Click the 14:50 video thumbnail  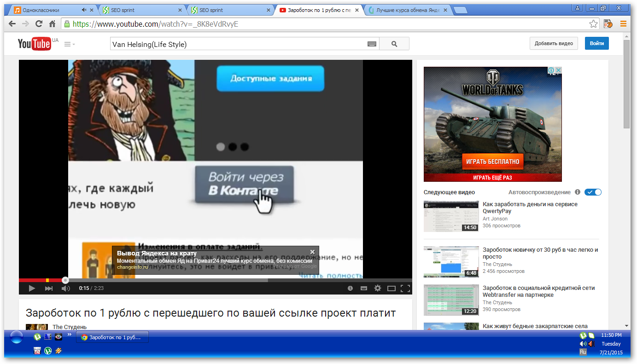[451, 216]
